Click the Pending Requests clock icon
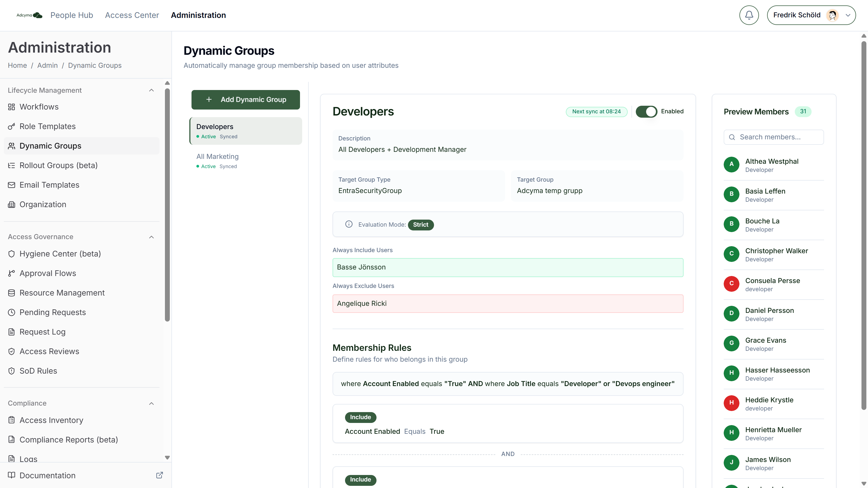This screenshot has width=868, height=488. 11,312
